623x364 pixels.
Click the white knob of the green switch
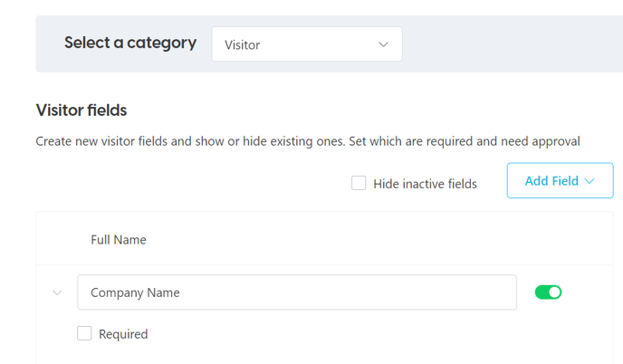555,292
